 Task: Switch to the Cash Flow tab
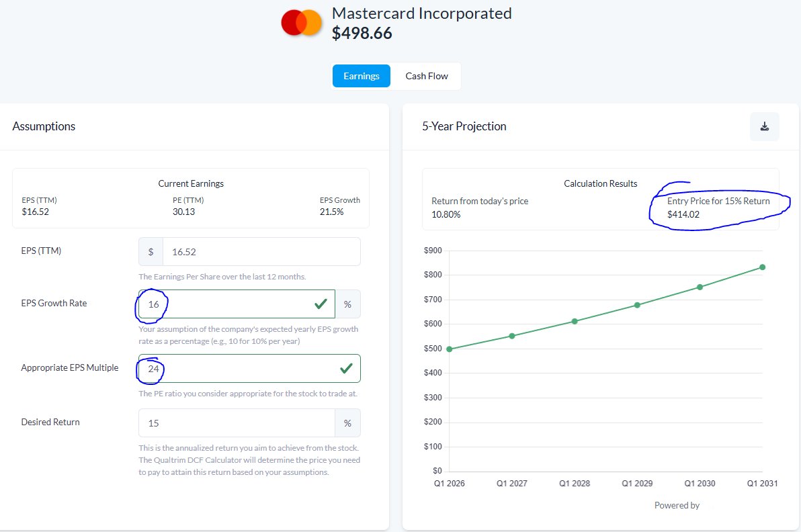tap(427, 76)
